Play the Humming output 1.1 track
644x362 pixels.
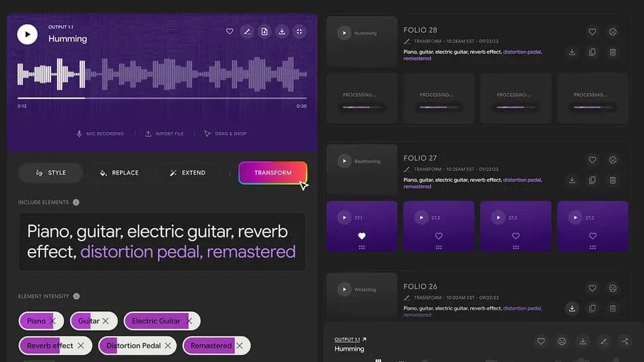coord(27,34)
